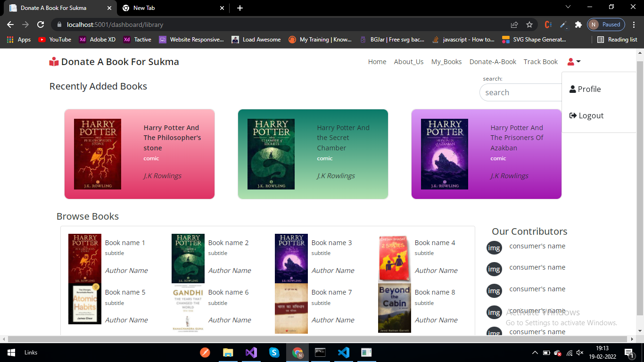The width and height of the screenshot is (644, 362).
Task: Switch to the New Tab browser tab
Action: click(x=172, y=8)
